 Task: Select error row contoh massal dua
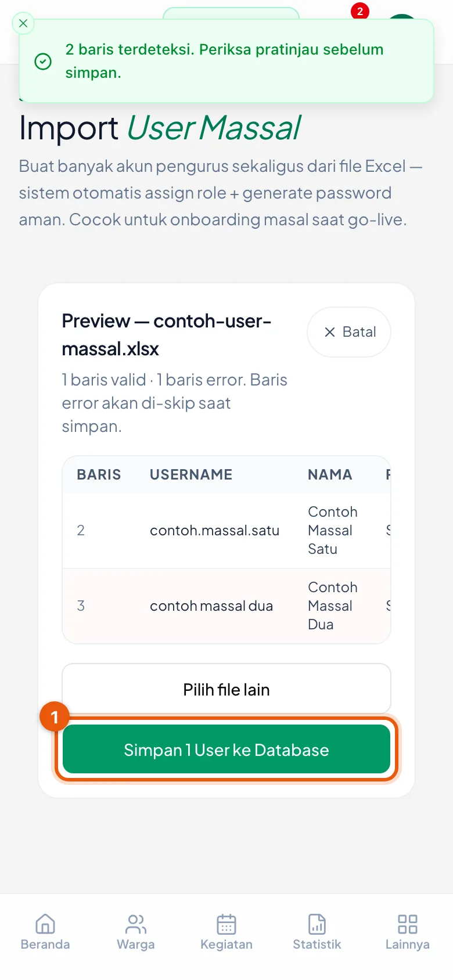(227, 606)
